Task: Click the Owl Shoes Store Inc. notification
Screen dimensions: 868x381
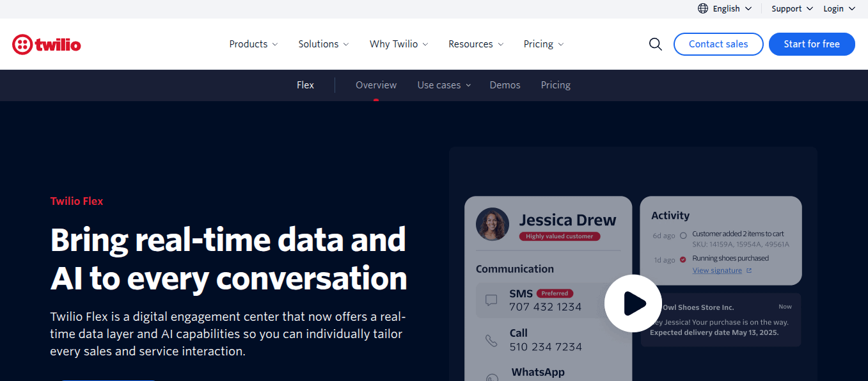Action: (x=721, y=320)
